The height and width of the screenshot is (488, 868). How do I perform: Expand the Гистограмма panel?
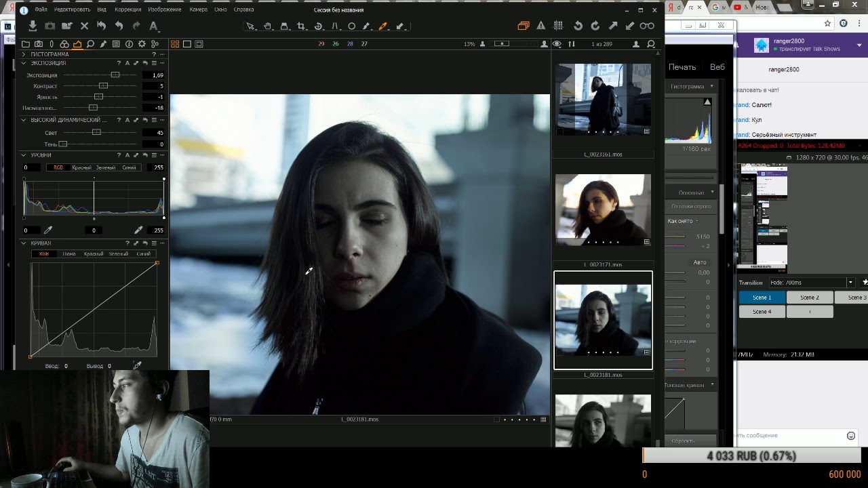coord(24,54)
